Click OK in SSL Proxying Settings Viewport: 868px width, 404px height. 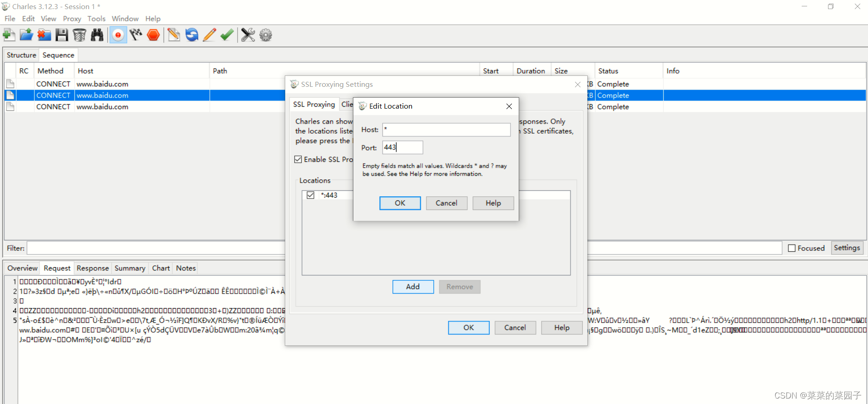pyautogui.click(x=469, y=328)
